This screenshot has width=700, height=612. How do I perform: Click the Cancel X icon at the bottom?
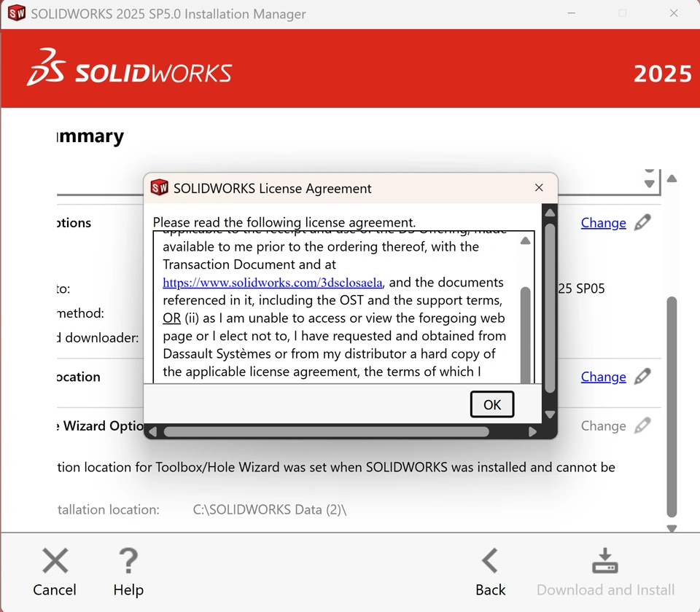point(55,561)
